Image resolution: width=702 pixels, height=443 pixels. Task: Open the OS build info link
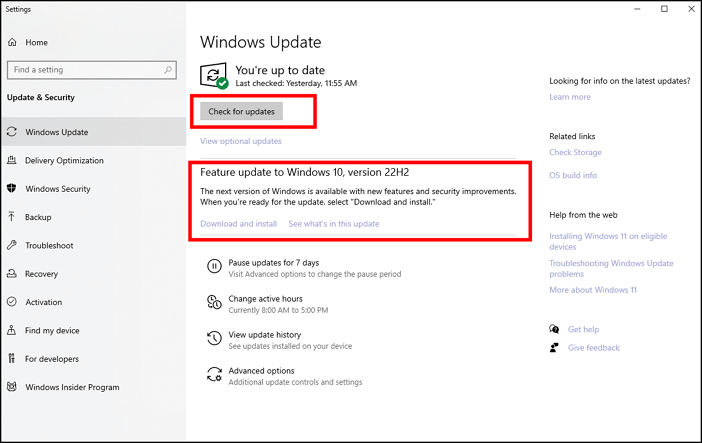573,175
